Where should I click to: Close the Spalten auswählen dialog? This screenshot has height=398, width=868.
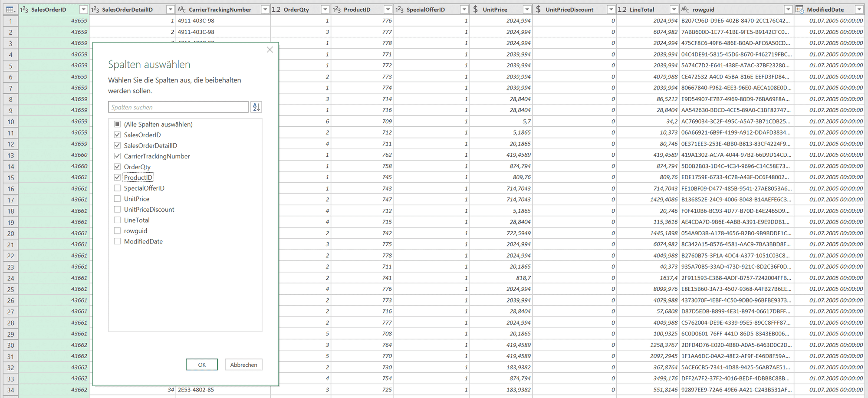[x=270, y=49]
